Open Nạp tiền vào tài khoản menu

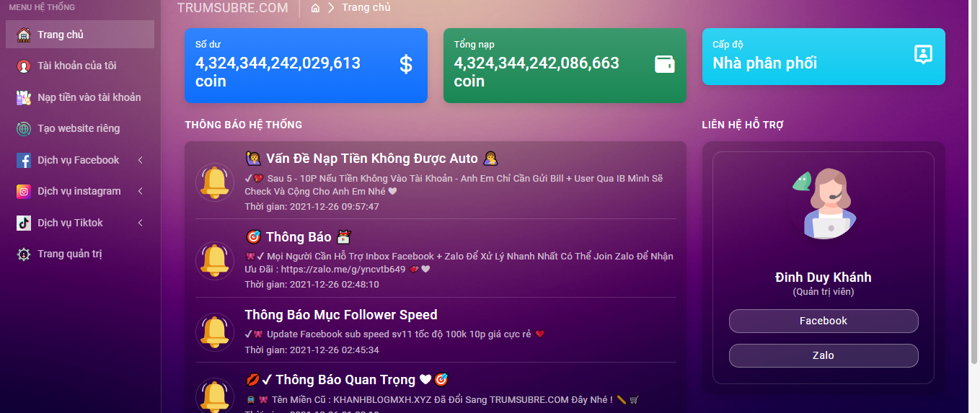(80, 97)
